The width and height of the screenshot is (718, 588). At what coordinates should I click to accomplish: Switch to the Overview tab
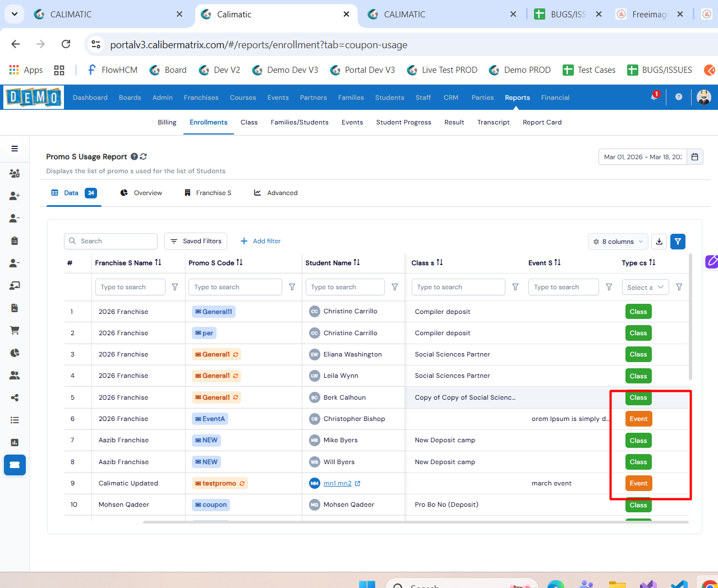pyautogui.click(x=141, y=193)
